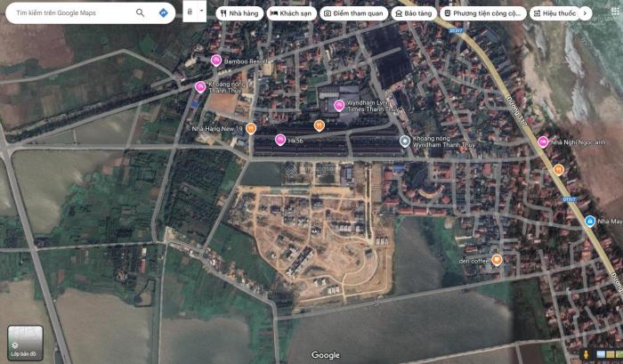Toggle map layer with Lớp bản đồ thumbnail
Screen dimensions: 623x364
[25, 343]
